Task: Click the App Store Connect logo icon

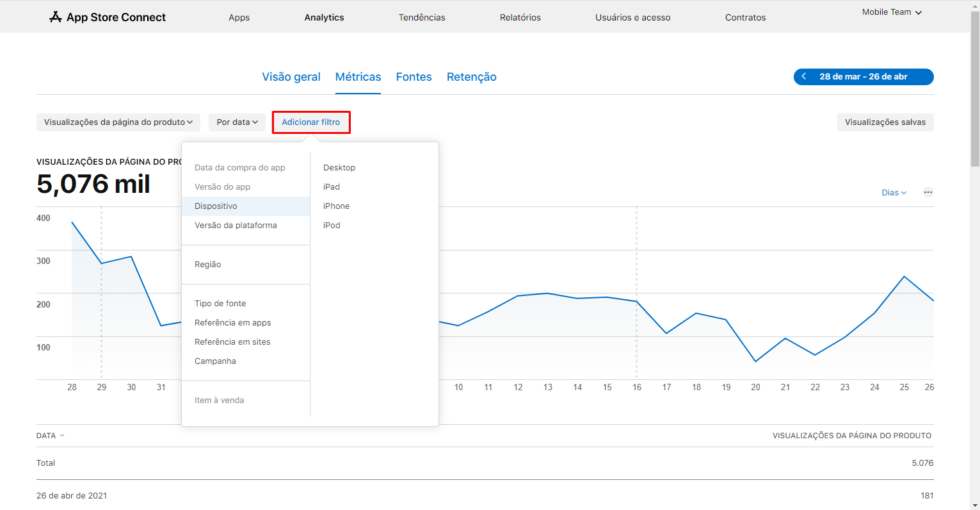Action: pos(56,17)
